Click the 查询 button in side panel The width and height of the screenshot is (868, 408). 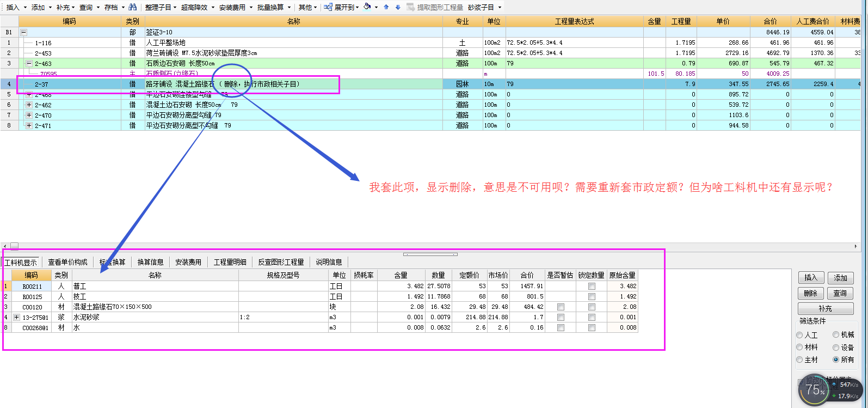840,293
